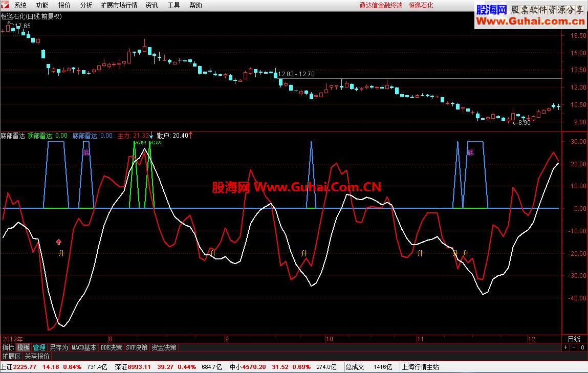This screenshot has width=588, height=373.
Task: Switch to the 模板 tab
Action: 23,347
